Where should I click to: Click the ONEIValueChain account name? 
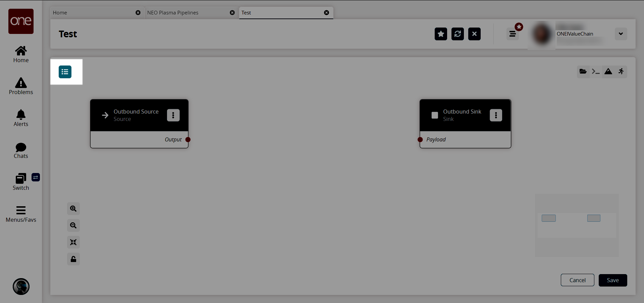[575, 34]
